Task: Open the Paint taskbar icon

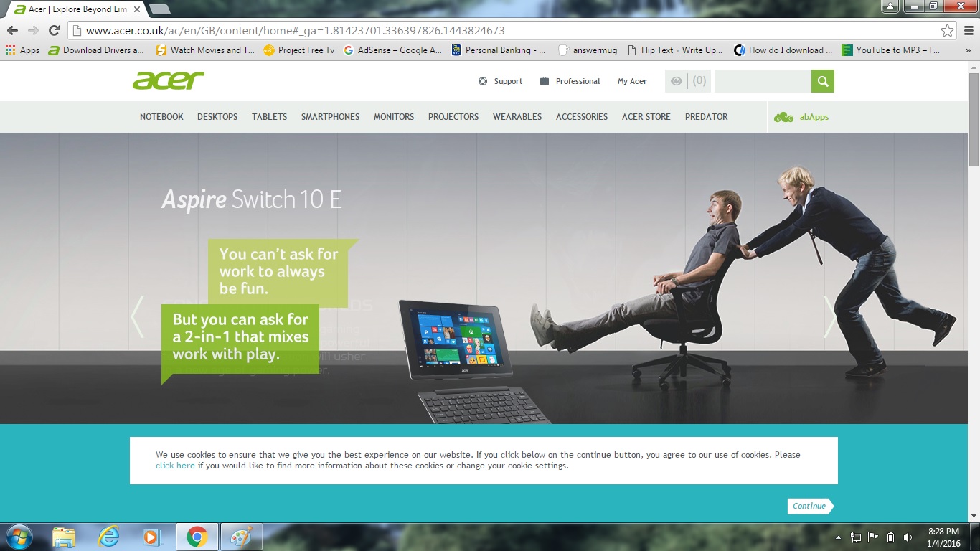Action: click(242, 537)
